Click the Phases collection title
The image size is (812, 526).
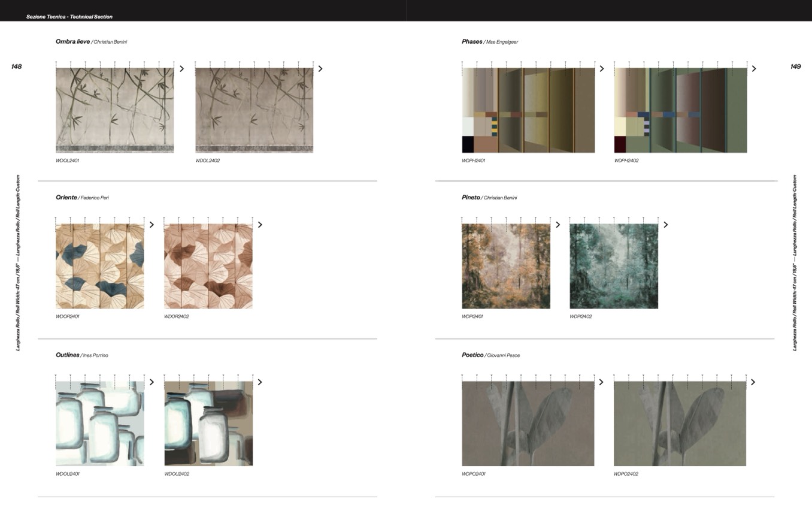(x=472, y=41)
